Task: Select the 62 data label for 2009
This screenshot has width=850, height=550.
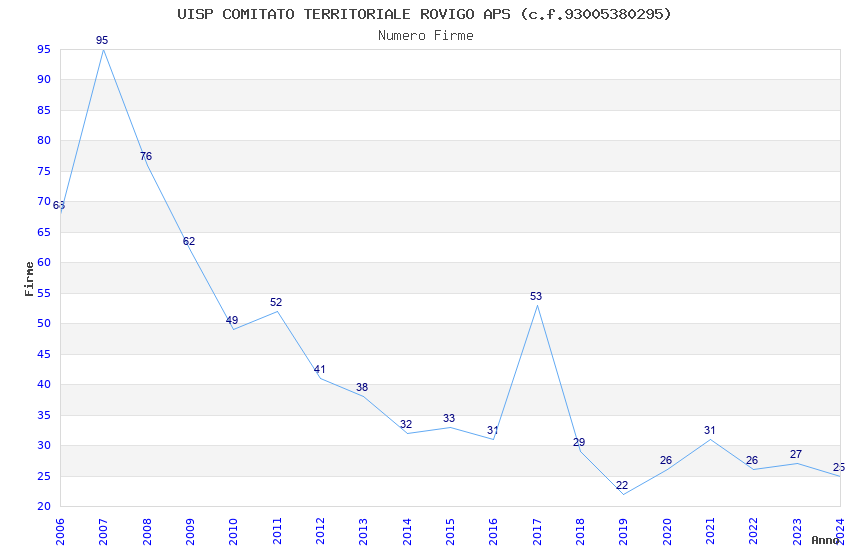Action: click(x=189, y=241)
